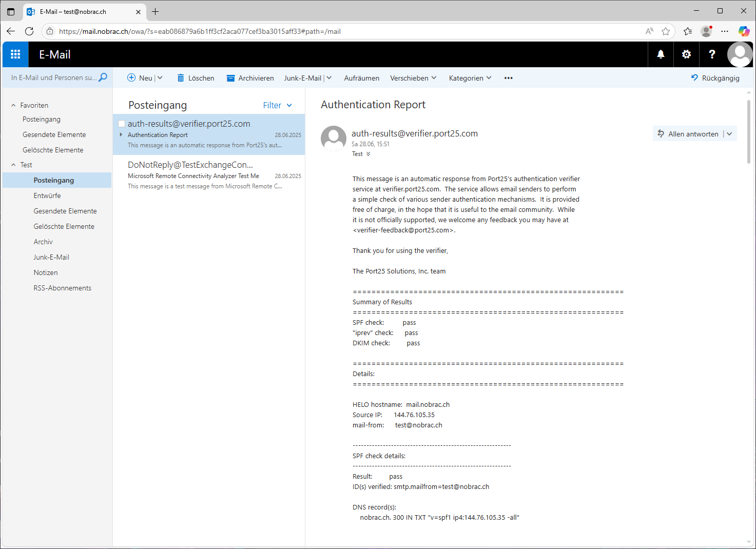Collapse the Favoriten folder group
The image size is (756, 549).
point(13,105)
